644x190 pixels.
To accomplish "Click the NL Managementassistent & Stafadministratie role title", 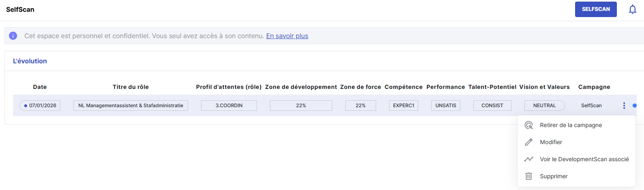I will [131, 106].
